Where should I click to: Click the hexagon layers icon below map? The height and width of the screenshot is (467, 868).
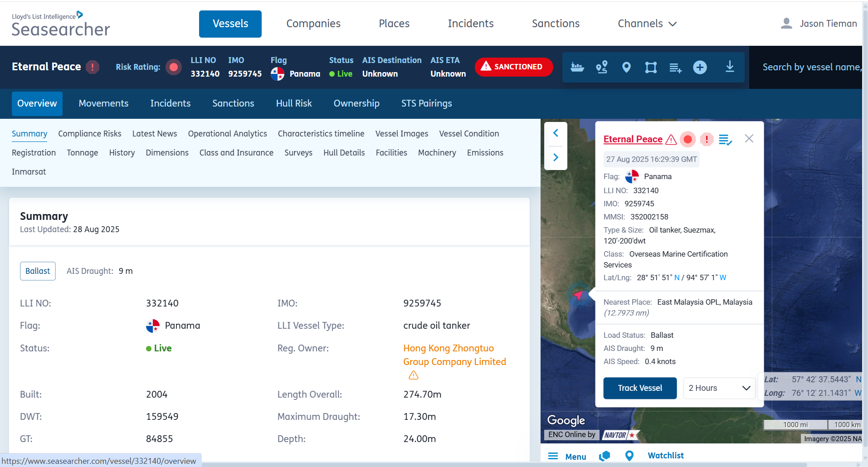tap(605, 456)
